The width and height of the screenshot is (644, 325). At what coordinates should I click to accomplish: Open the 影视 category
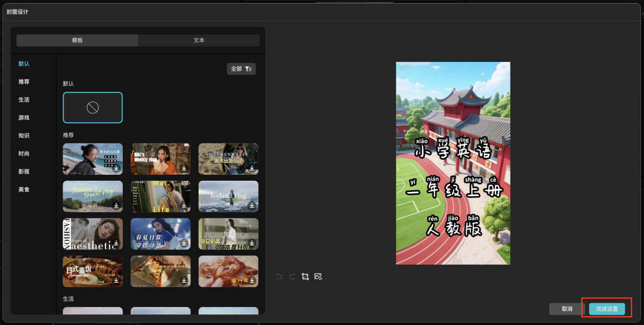click(24, 171)
